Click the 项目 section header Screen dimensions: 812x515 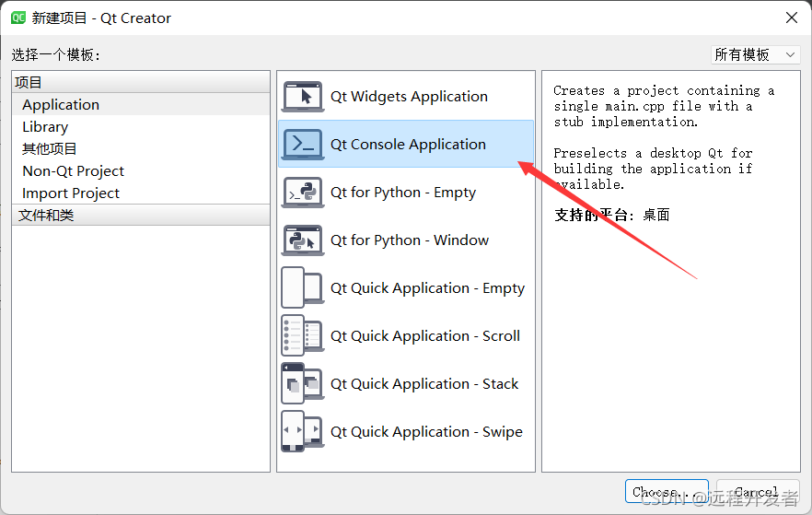click(x=141, y=82)
